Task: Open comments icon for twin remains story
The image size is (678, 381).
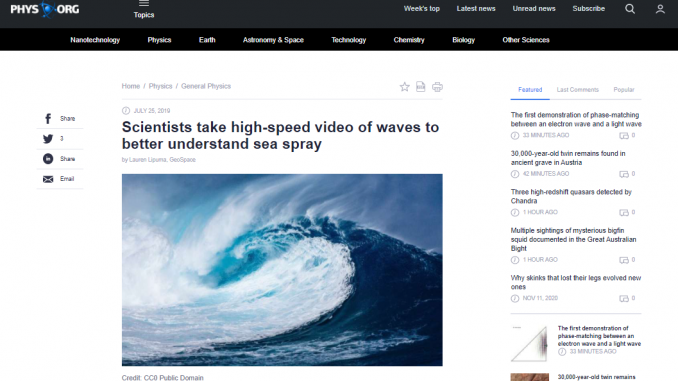Action: [x=624, y=174]
